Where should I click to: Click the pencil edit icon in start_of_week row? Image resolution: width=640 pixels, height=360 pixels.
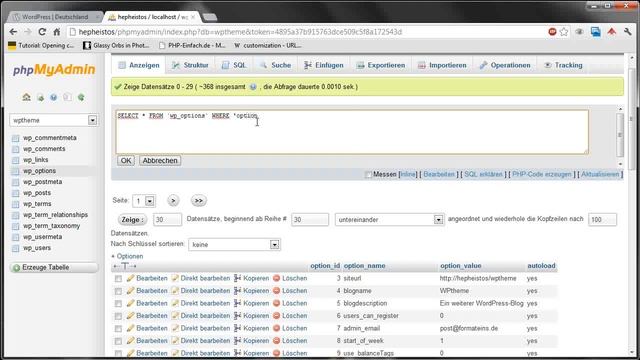(130, 341)
